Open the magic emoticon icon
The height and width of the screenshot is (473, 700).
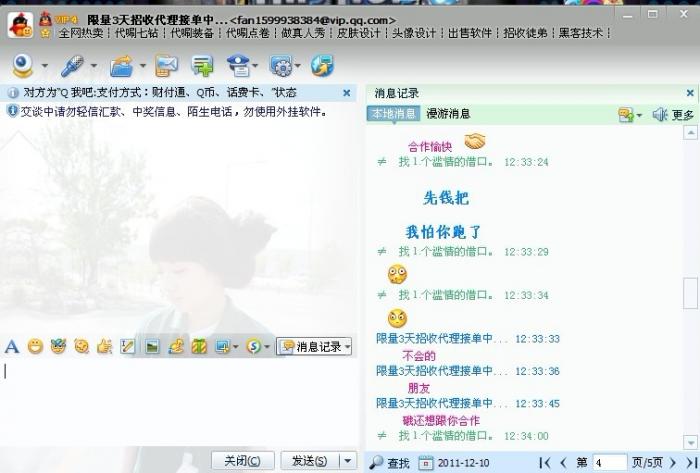tap(58, 346)
